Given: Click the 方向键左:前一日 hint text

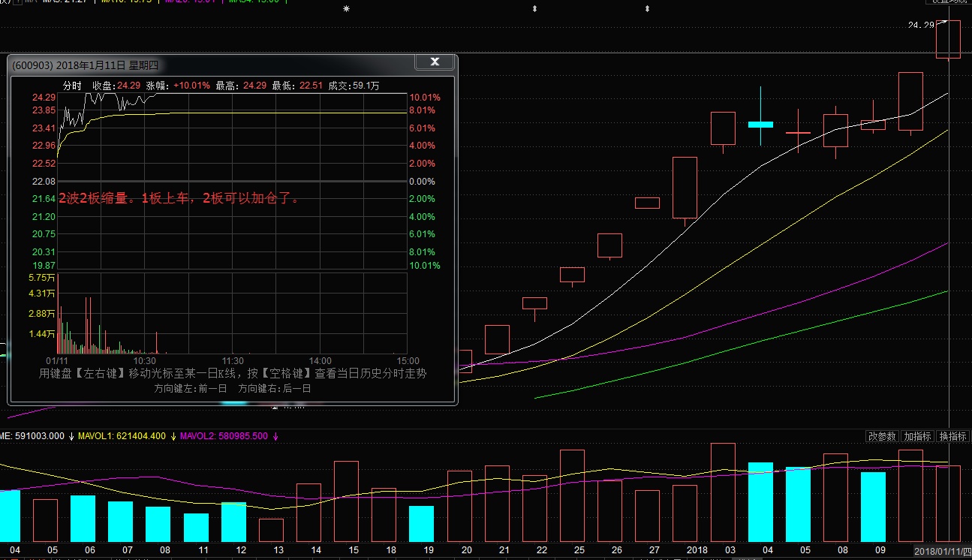Looking at the screenshot, I should pos(191,389).
